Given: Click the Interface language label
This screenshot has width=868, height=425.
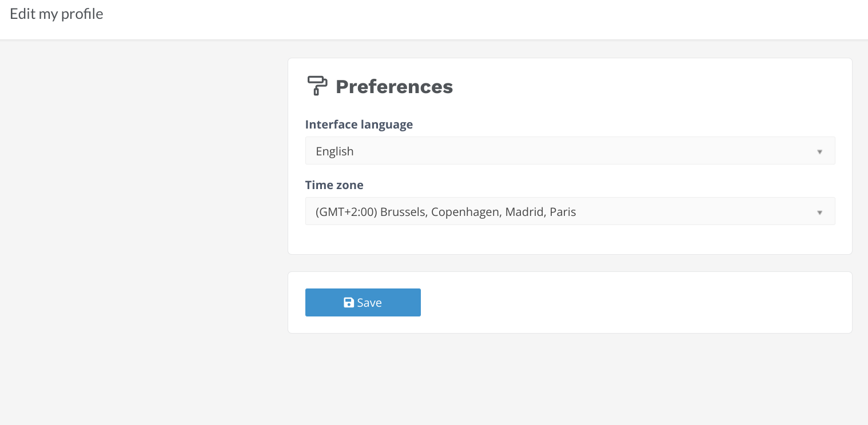Looking at the screenshot, I should 359,125.
